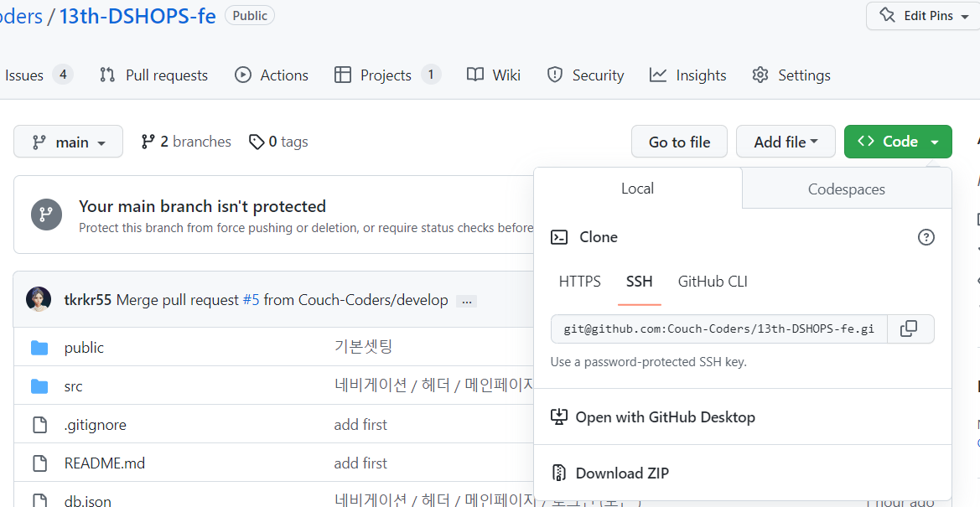The image size is (980, 507).
Task: Click the Go to file button
Action: coord(679,142)
